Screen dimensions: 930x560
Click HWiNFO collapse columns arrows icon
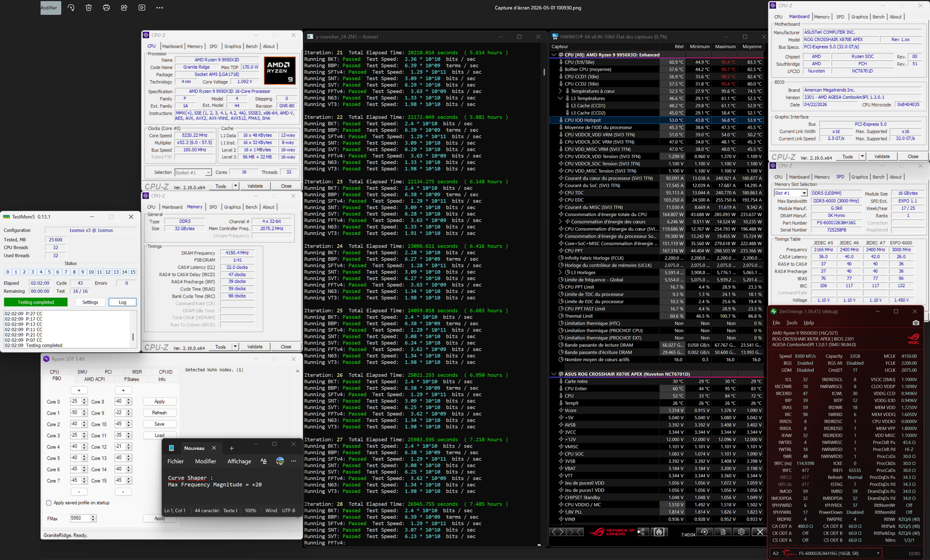574,532
